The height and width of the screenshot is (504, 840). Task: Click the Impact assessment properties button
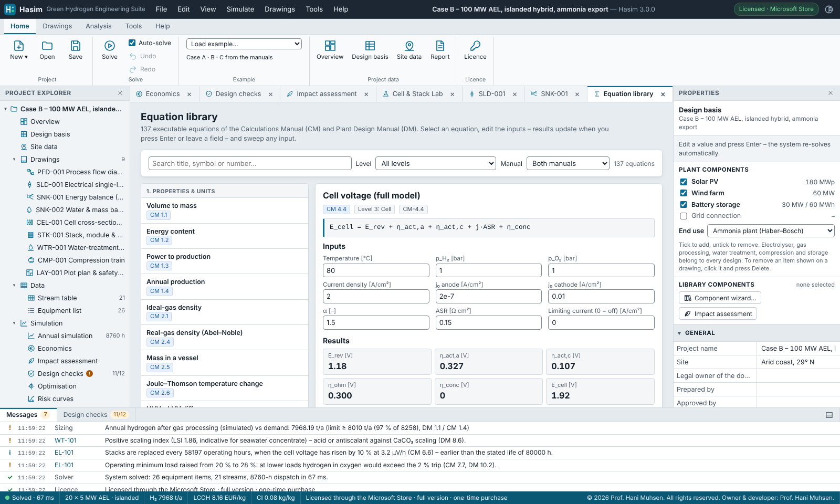pyautogui.click(x=718, y=313)
